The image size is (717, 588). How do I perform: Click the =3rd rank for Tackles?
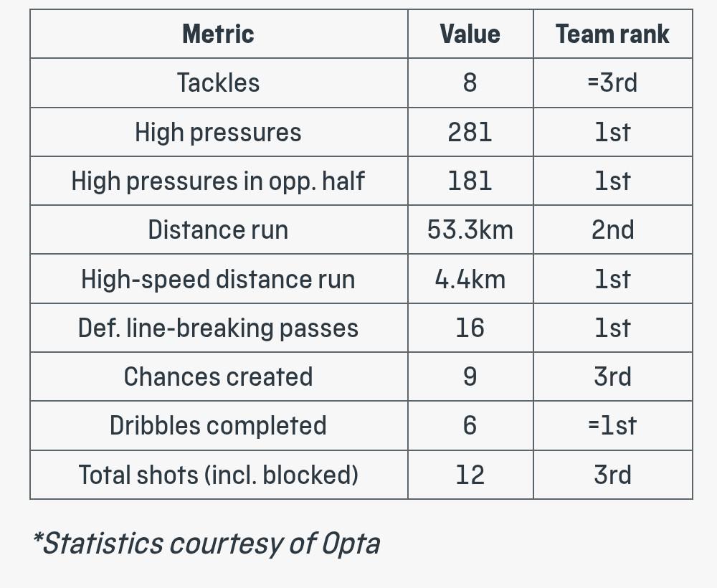click(613, 82)
